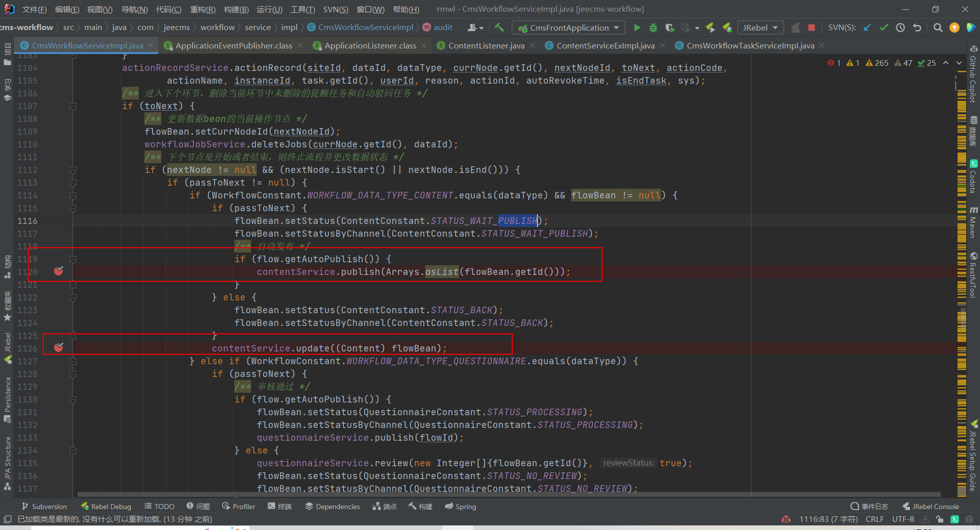Click the red Stop button in toolbar
The height and width of the screenshot is (530, 980).
812,28
